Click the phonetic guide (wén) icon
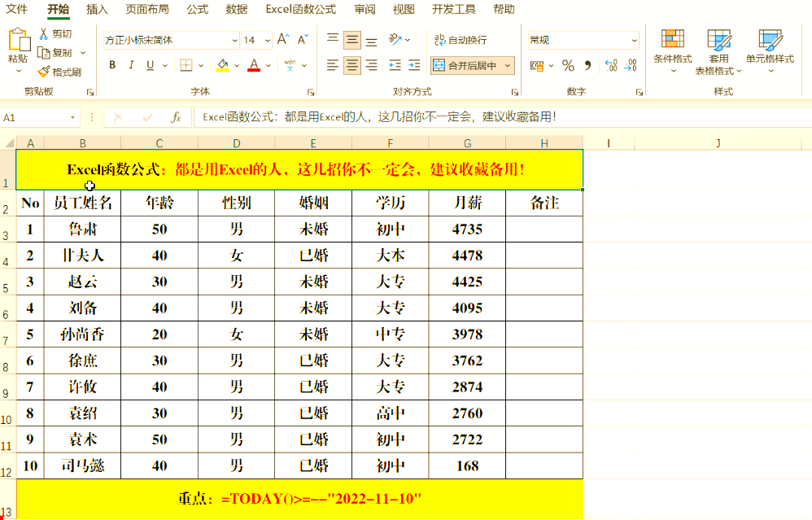812x520 pixels. coord(290,65)
